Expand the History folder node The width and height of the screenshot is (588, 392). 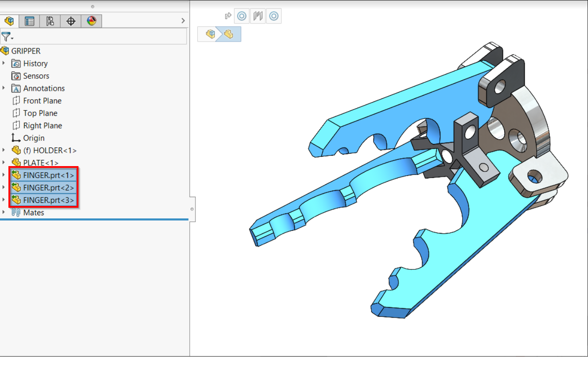[x=4, y=63]
